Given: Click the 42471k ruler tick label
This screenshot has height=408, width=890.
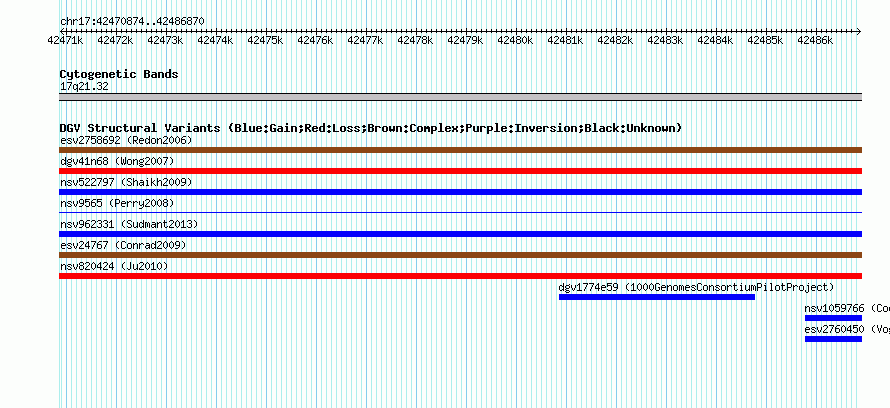Looking at the screenshot, I should point(65,40).
